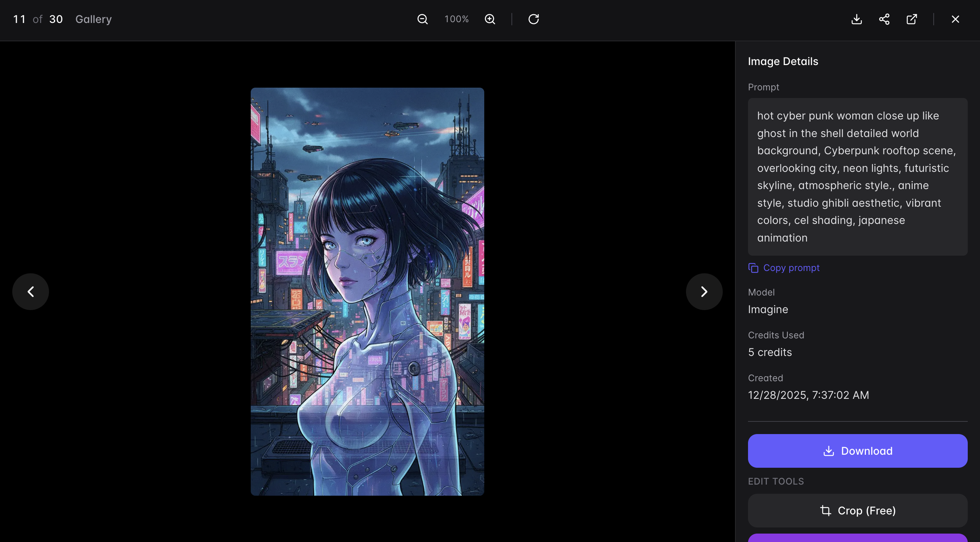Viewport: 980px width, 542px height.
Task: Select the prompt text box
Action: tap(857, 176)
